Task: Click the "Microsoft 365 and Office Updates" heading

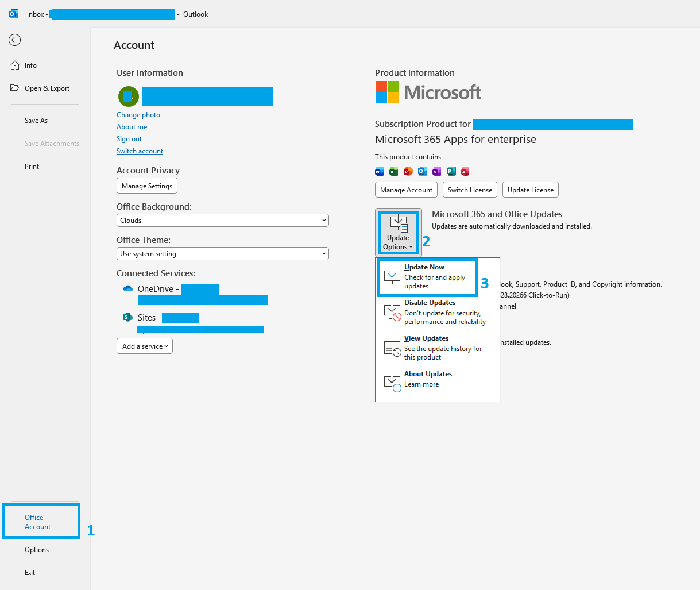Action: click(x=497, y=214)
